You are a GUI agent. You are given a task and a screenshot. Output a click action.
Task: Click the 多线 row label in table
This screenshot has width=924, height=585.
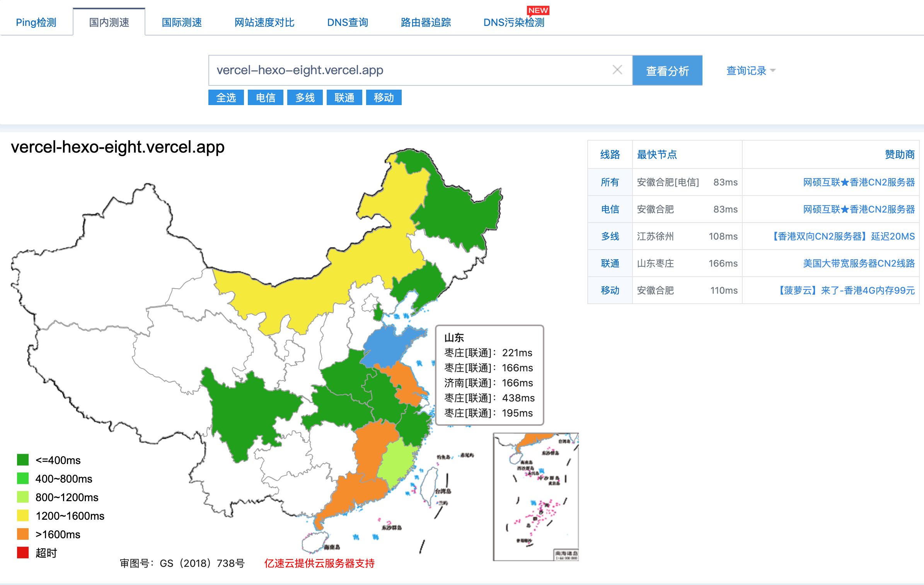tap(610, 236)
